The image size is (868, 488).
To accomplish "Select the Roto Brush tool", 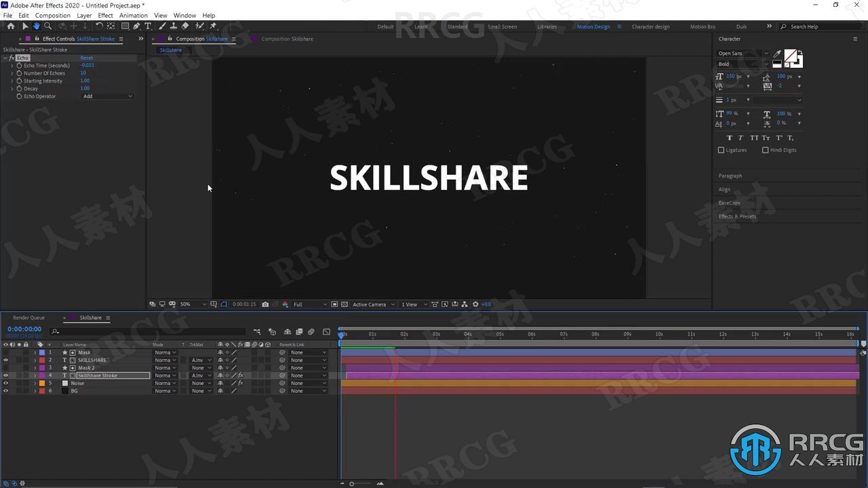I will point(199,26).
